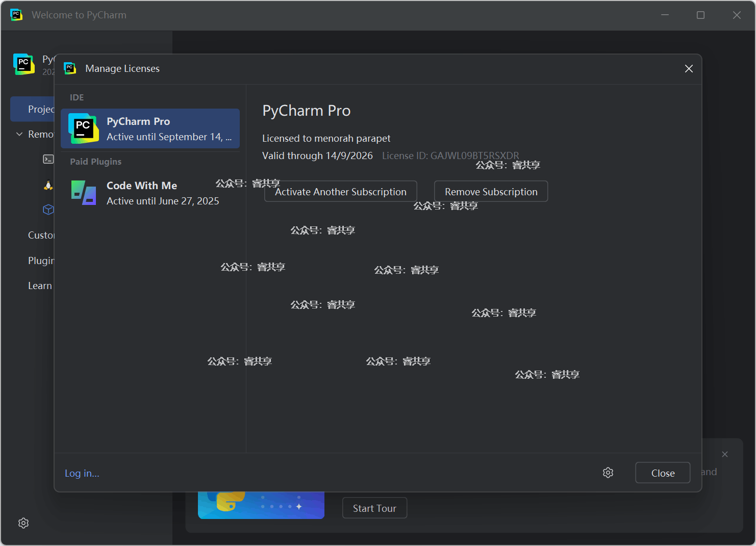This screenshot has height=546, width=756.
Task: Click the Linux penguin WSL icon in sidebar
Action: (48, 185)
